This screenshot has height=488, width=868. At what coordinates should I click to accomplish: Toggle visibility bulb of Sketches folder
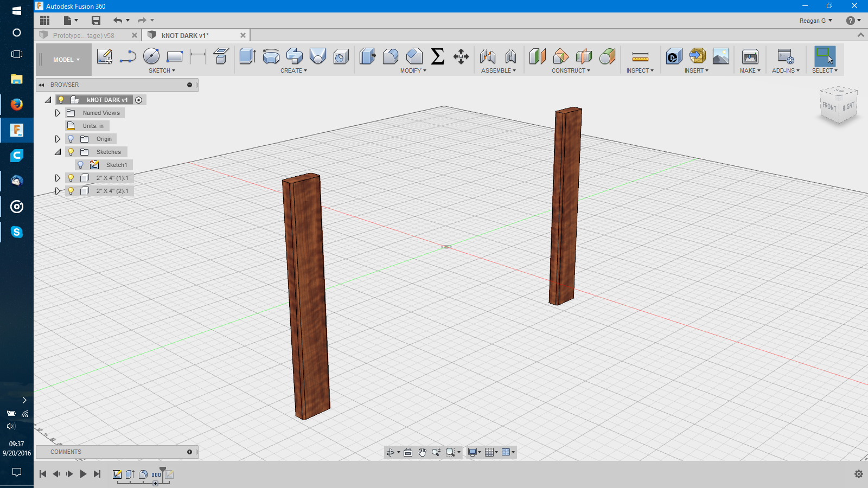[x=71, y=152]
